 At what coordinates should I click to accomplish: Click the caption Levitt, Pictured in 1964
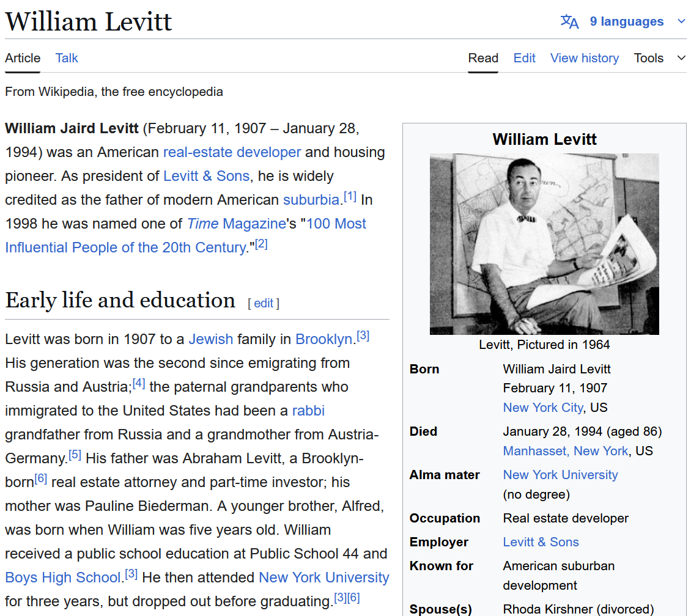click(544, 344)
